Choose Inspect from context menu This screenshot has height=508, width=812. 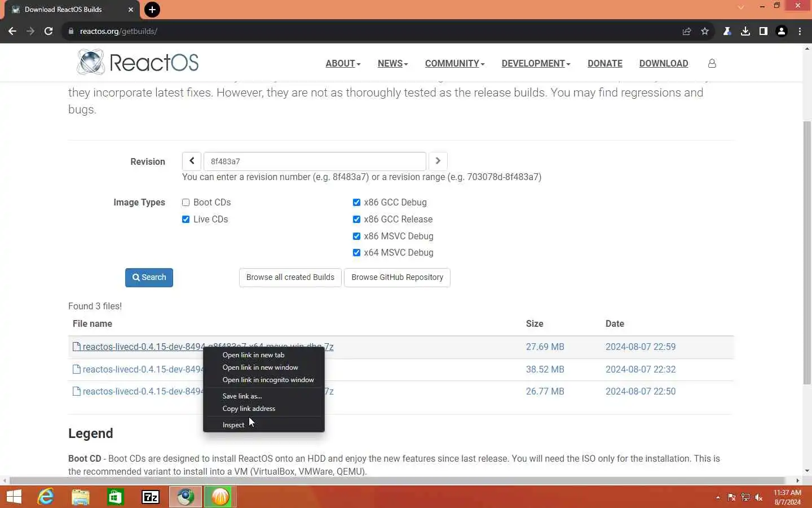click(x=264, y=425)
